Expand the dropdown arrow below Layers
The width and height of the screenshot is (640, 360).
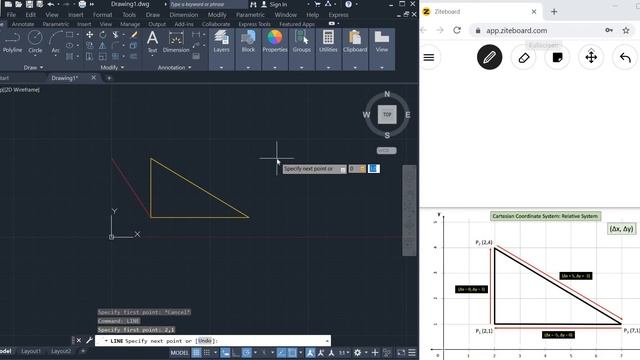click(221, 67)
